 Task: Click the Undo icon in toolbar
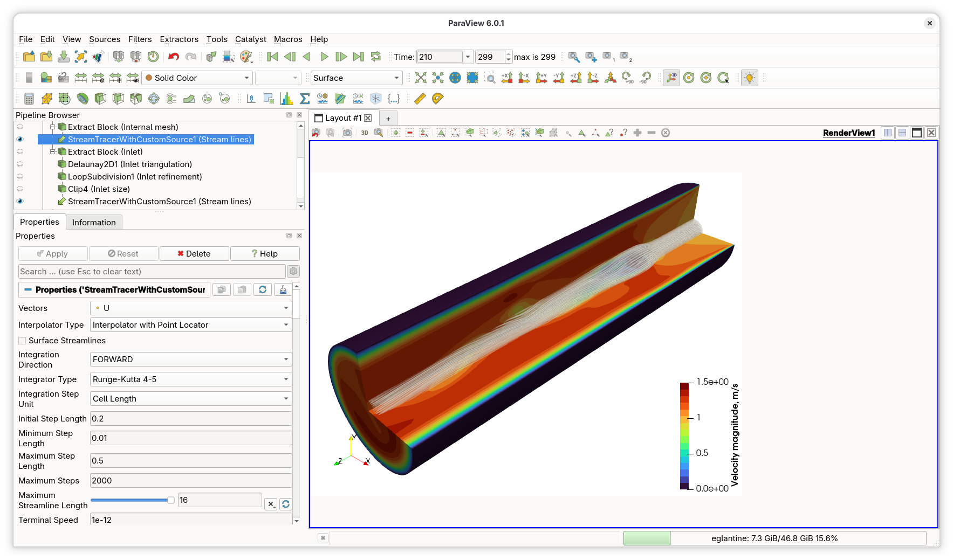pos(173,57)
